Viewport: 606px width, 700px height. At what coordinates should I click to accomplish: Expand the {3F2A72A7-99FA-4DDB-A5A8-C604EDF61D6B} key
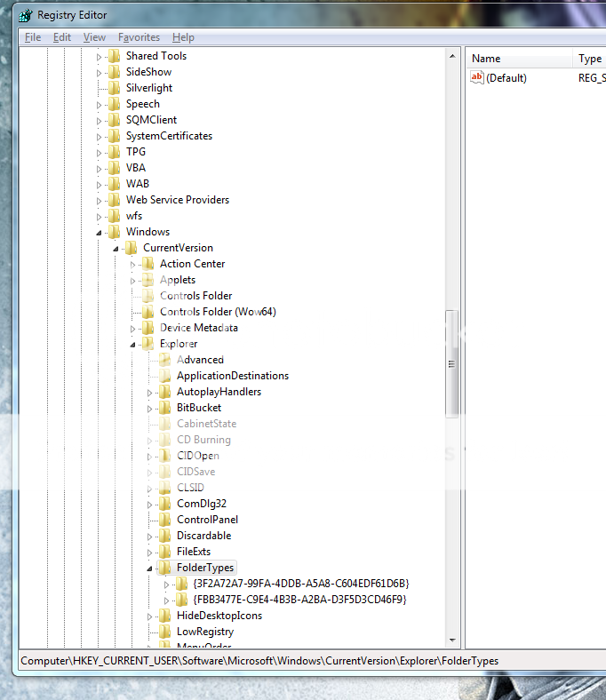click(166, 585)
